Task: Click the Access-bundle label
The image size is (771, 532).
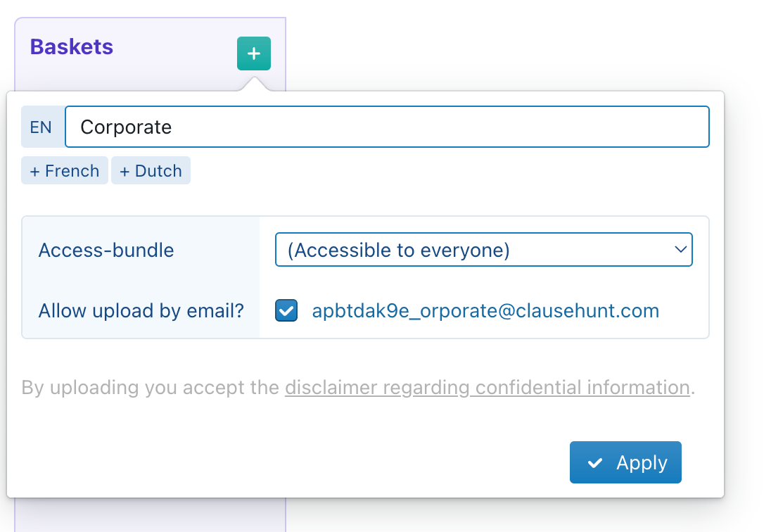Action: (106, 250)
